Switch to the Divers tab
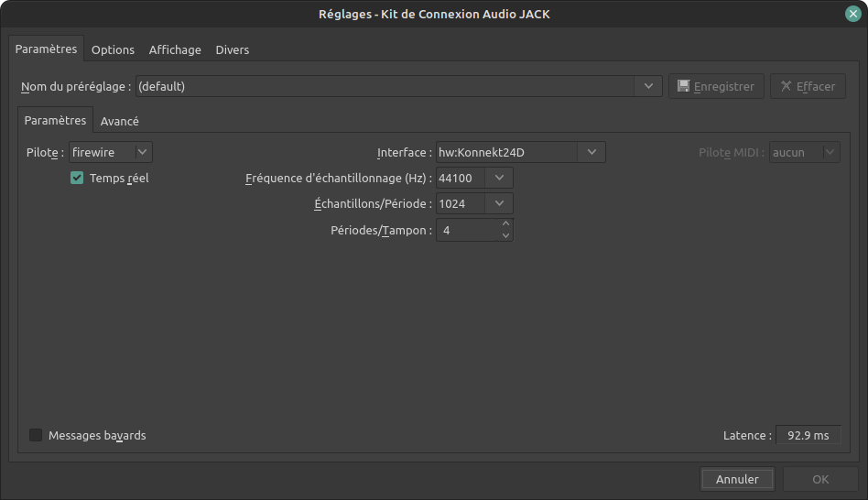This screenshot has width=868, height=500. pos(233,49)
